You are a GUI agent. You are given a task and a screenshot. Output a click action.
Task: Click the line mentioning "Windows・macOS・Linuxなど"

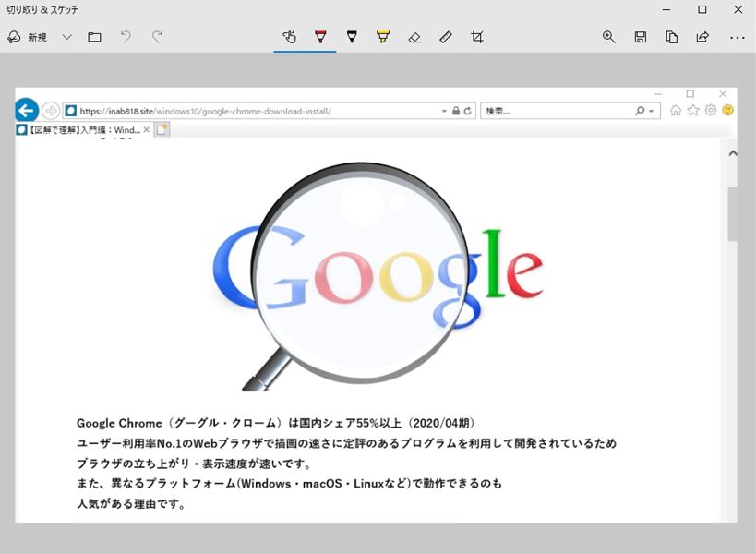coord(289,484)
